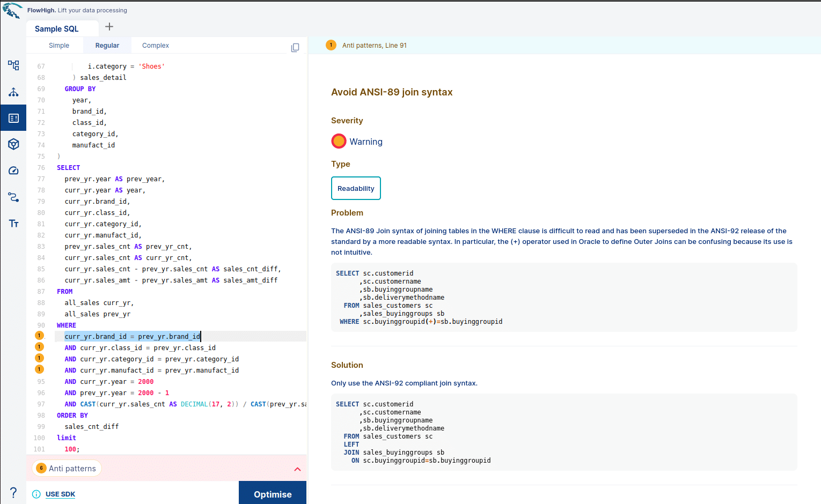The height and width of the screenshot is (504, 821).
Task: Copy the SQL code with copy icon
Action: tap(295, 48)
